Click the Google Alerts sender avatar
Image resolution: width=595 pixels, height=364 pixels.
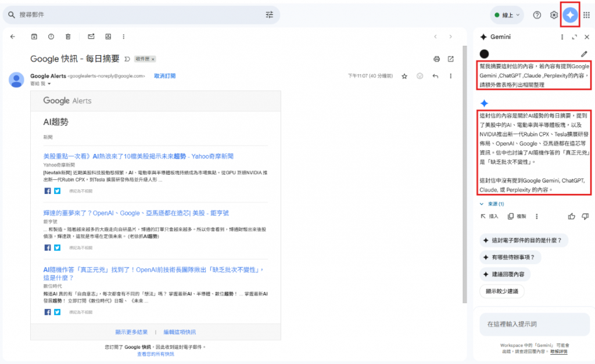click(16, 80)
